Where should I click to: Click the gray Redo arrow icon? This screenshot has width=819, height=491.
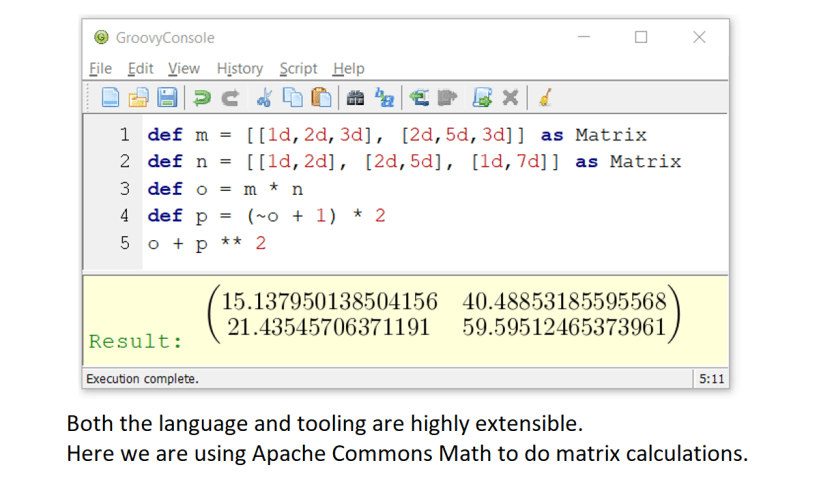(230, 98)
